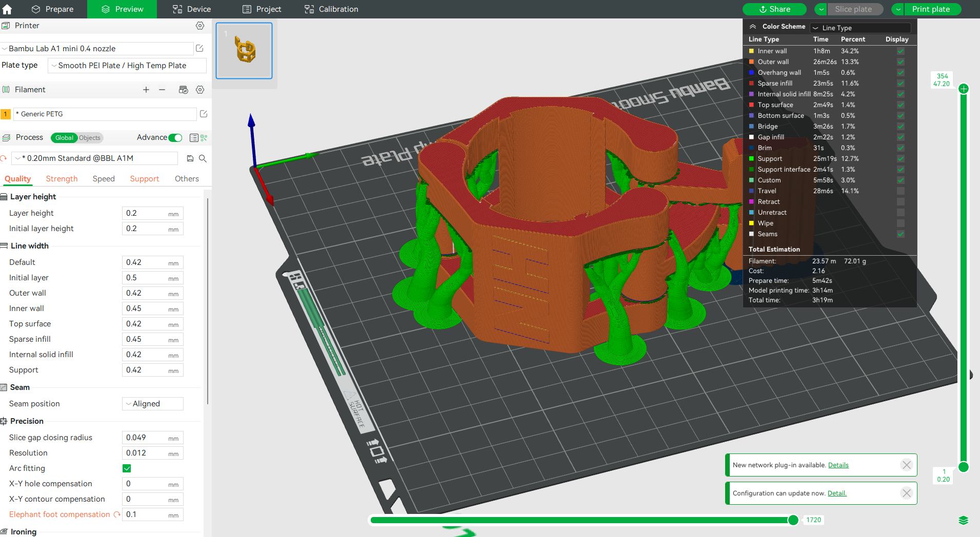Save process preset with disk icon
Screen dimensions: 980x537
(190, 158)
